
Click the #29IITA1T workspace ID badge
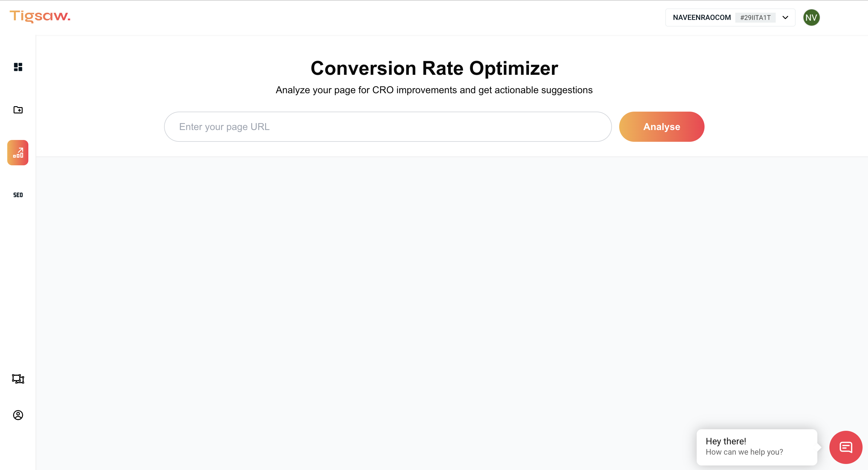(x=755, y=17)
